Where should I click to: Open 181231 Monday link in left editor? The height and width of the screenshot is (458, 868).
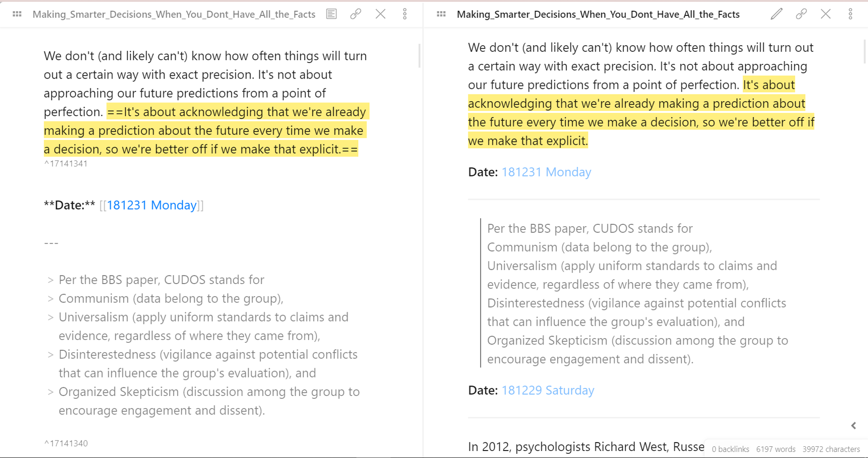point(152,205)
